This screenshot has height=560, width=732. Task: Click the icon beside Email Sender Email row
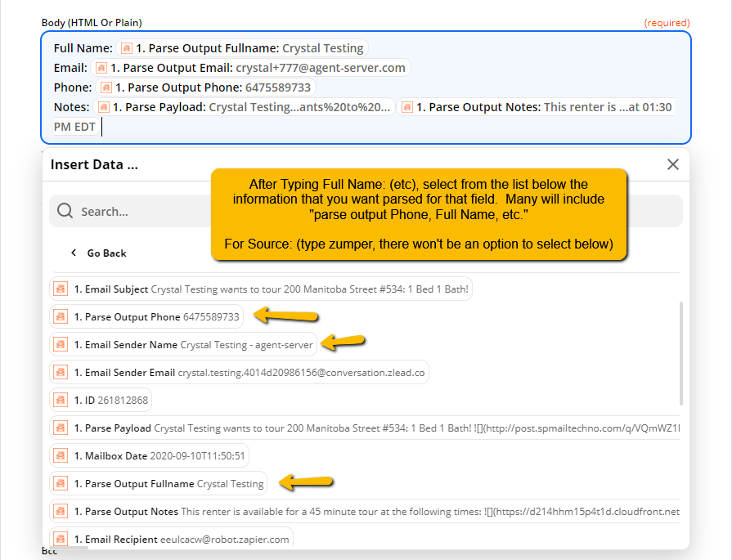pos(61,373)
